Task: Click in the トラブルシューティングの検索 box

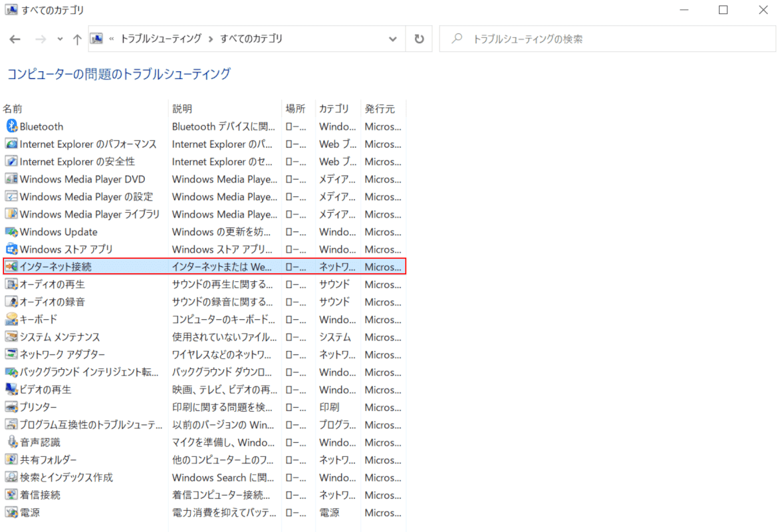Action: (607, 39)
